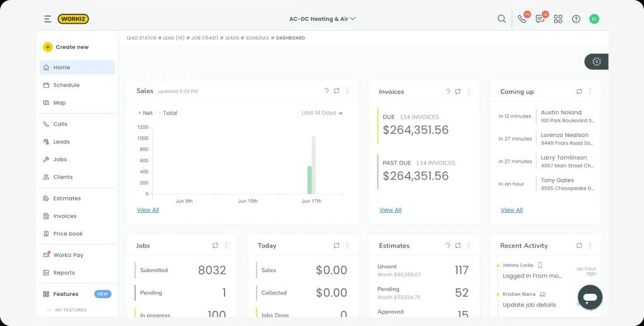Toggle the Net series in Sales chart
Viewport: 644px width, 326px height.
click(146, 113)
